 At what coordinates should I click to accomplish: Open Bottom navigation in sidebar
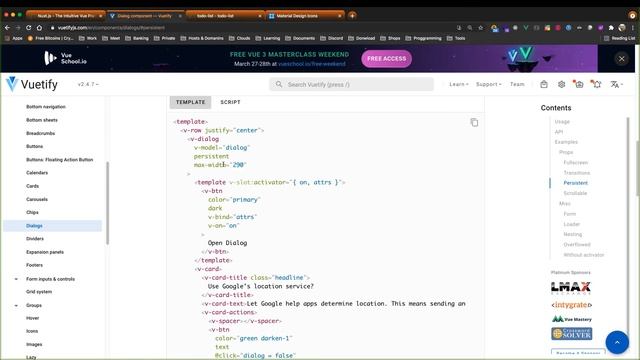(46, 107)
